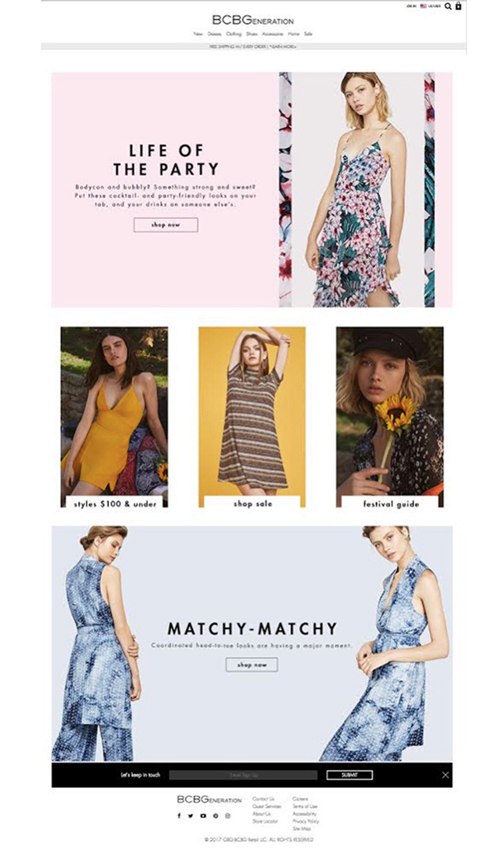Open the Dresses menu item

point(214,33)
